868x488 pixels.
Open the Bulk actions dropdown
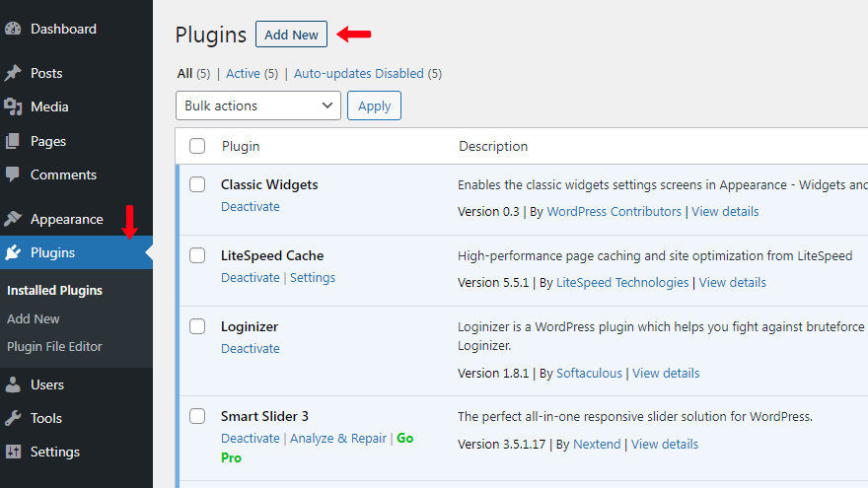[x=258, y=106]
